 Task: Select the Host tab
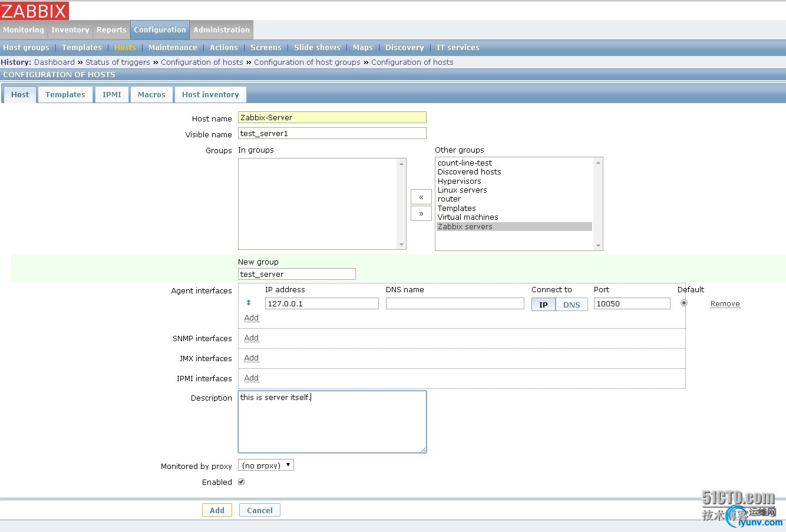[20, 94]
